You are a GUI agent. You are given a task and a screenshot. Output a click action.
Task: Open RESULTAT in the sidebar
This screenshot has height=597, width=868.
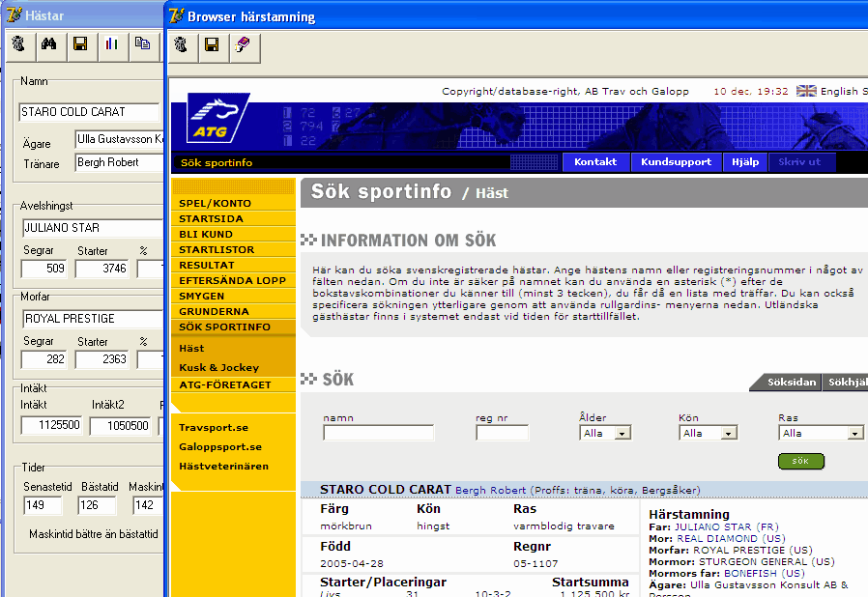click(207, 265)
